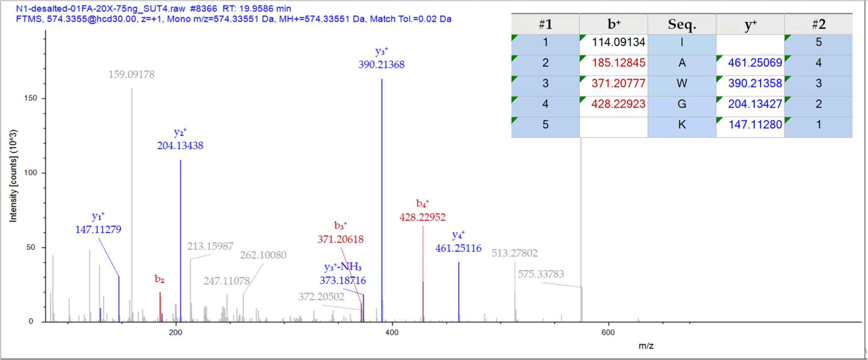The image size is (868, 360).
Task: Click the b3+ peak label 371.20618
Action: point(341,239)
